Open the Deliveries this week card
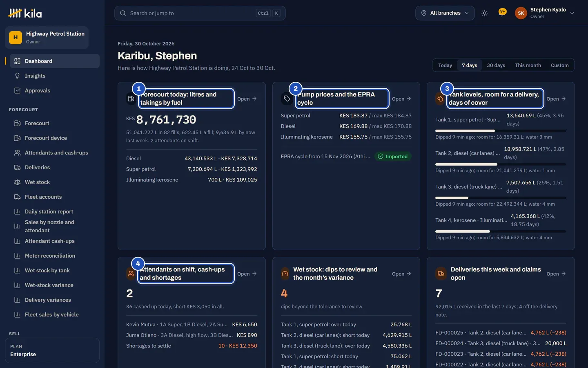The image size is (588, 368). tap(556, 274)
